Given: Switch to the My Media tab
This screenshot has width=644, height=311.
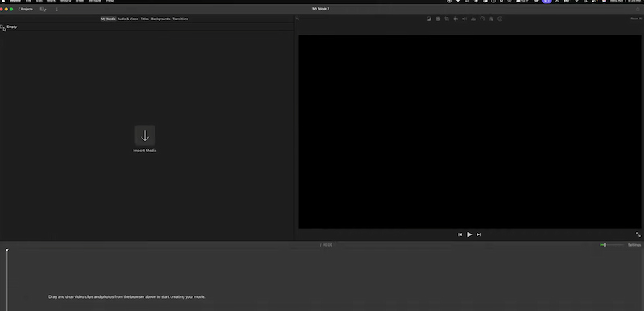Looking at the screenshot, I should [109, 19].
